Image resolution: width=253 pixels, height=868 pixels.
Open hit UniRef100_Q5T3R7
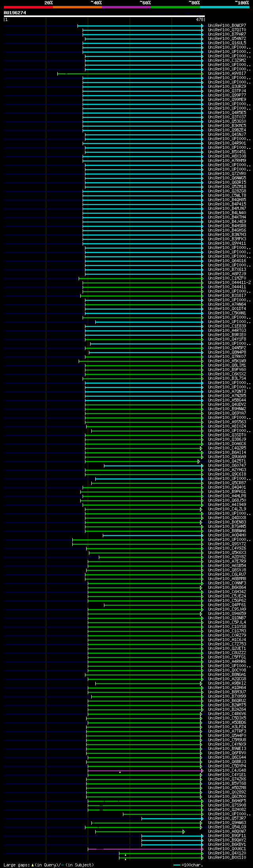[227, 819]
